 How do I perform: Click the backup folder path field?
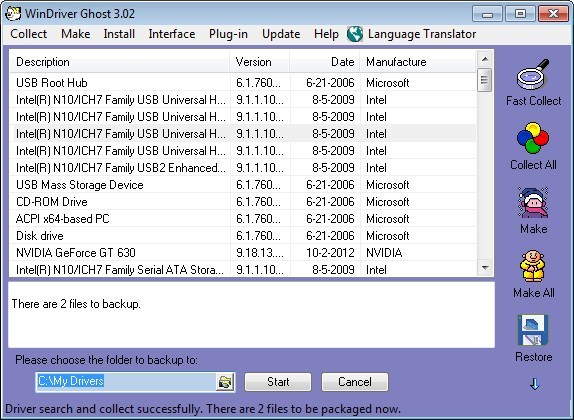click(x=126, y=382)
